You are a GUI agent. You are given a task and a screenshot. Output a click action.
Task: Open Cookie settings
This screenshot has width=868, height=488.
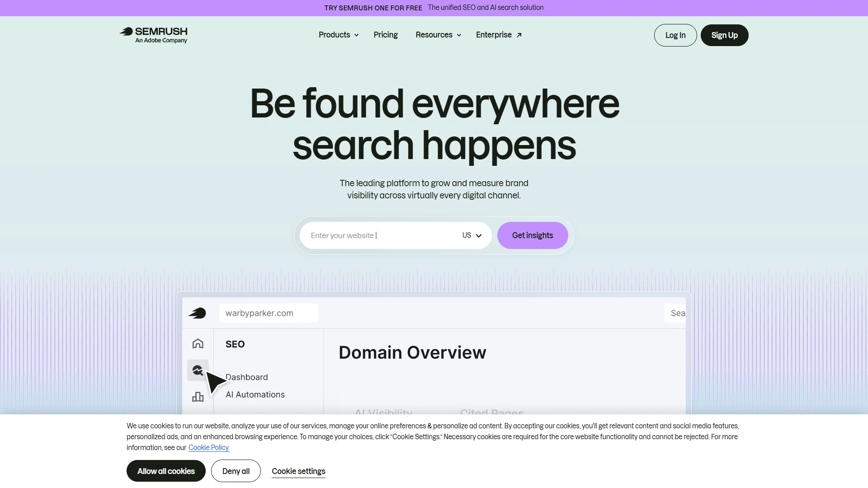[298, 471]
